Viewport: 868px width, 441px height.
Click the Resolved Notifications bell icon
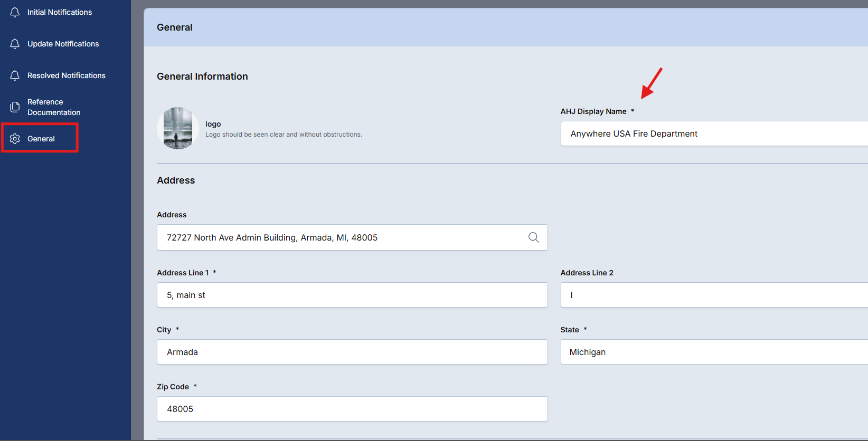[15, 75]
